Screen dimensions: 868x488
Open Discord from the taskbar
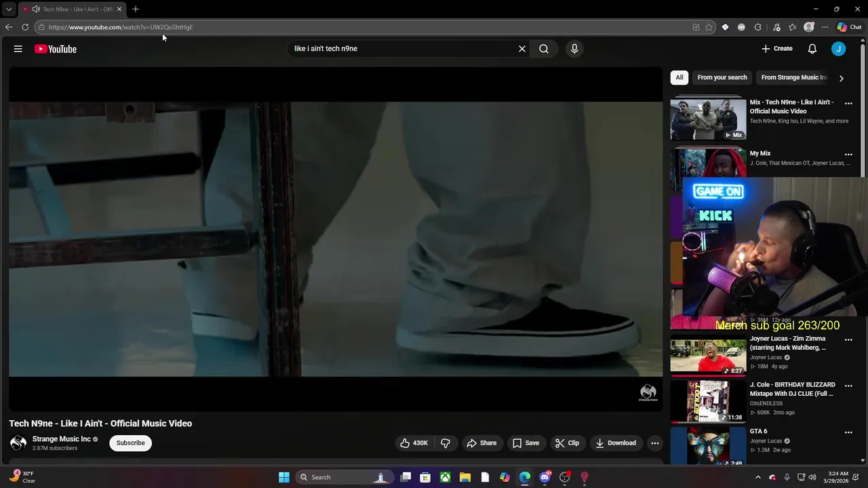(545, 477)
